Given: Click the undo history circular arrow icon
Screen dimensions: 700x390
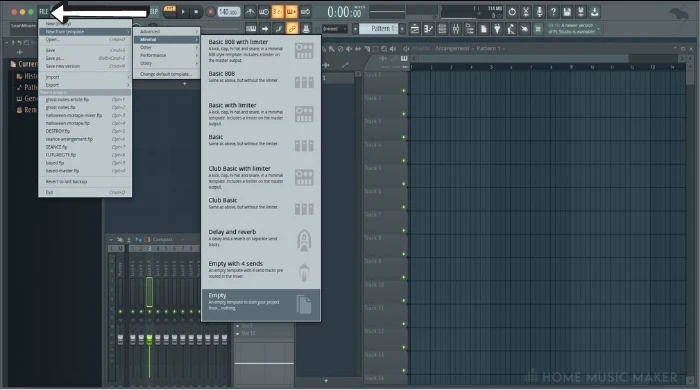Looking at the screenshot, I should 512,12.
